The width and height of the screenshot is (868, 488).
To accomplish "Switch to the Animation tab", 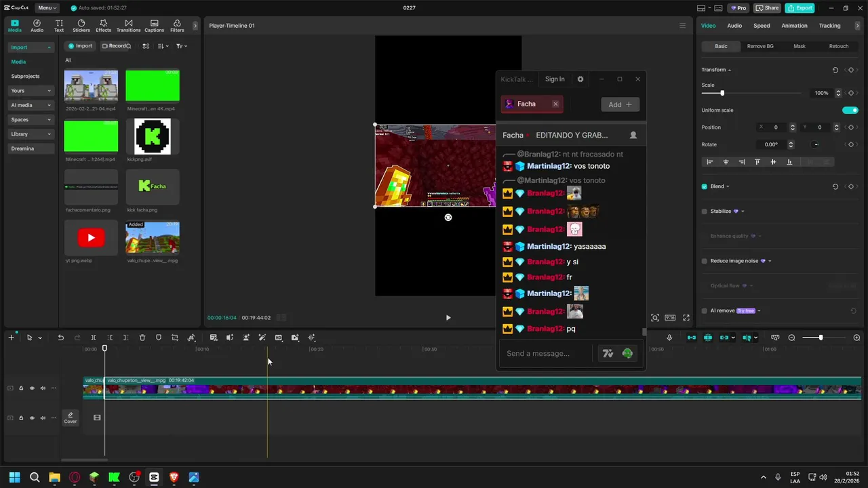I will pos(794,26).
